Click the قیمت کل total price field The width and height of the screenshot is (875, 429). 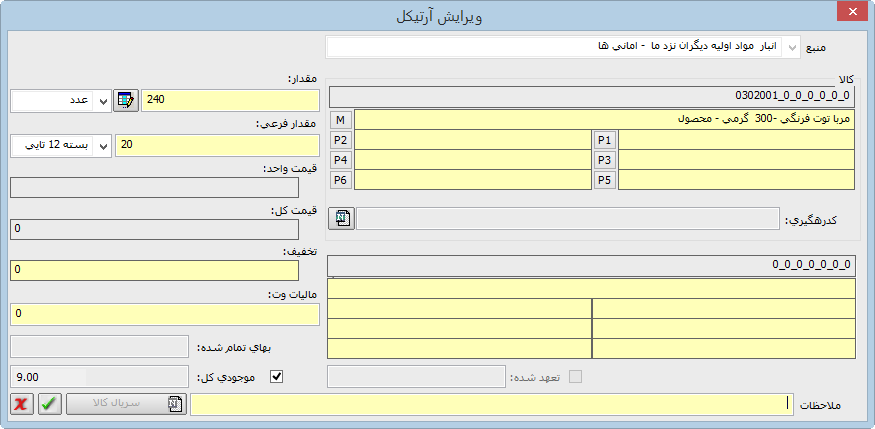click(155, 230)
